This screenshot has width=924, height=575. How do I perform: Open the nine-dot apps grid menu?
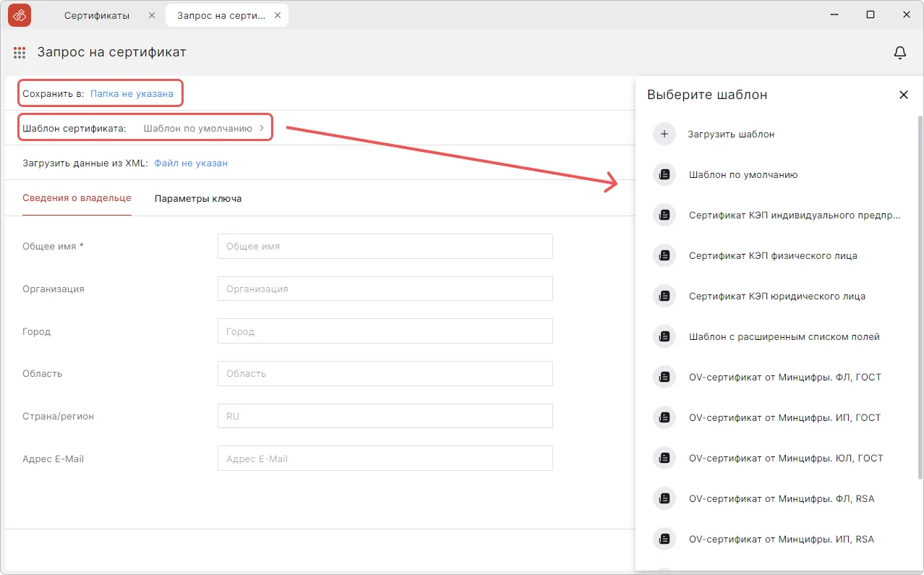tap(20, 52)
